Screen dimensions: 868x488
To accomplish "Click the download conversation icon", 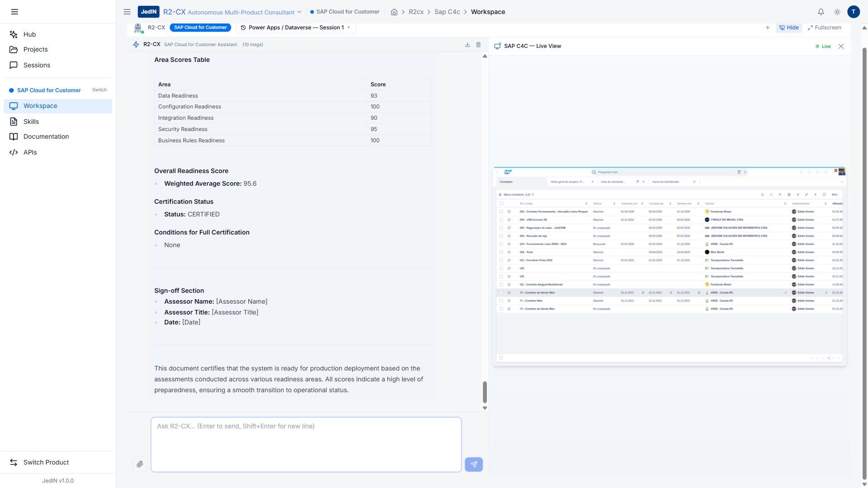I will [467, 45].
